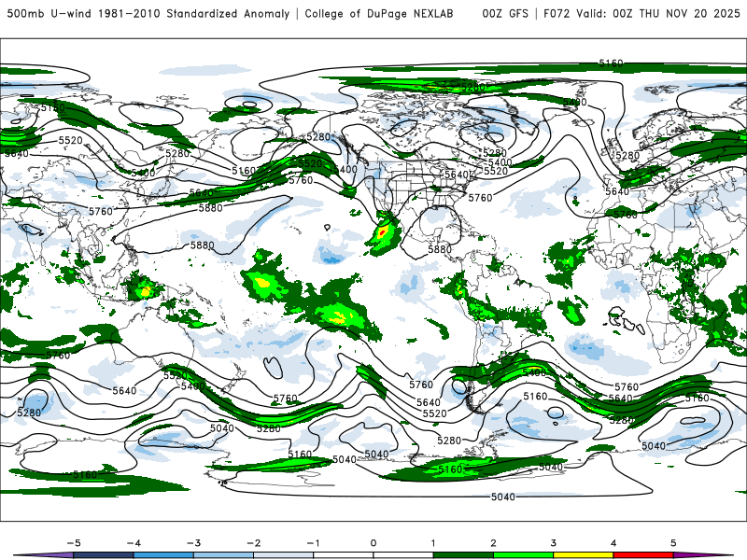Click the '-1' colorbar label

(314, 543)
